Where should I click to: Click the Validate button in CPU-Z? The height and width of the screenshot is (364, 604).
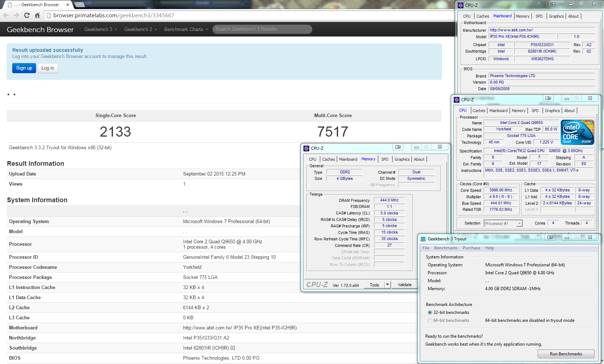click(405, 285)
